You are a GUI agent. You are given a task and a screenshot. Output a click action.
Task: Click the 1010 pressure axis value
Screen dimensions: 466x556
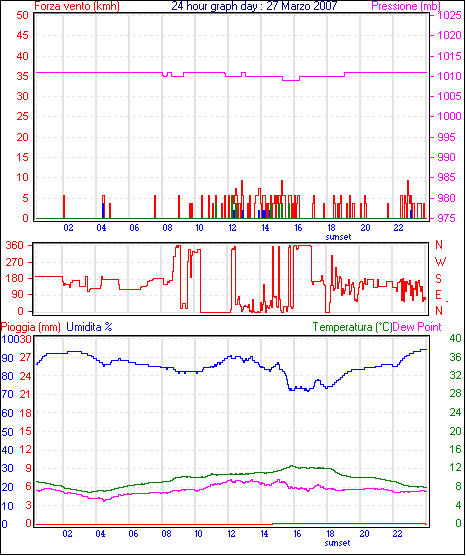449,76
